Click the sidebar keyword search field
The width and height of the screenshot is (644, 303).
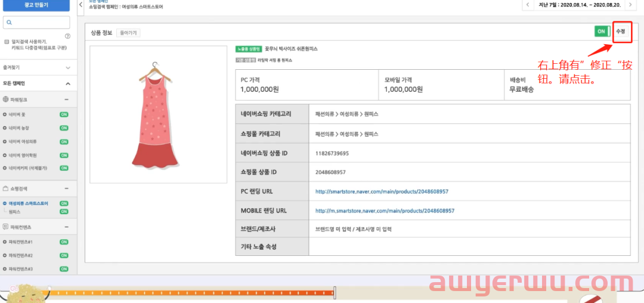(36, 23)
